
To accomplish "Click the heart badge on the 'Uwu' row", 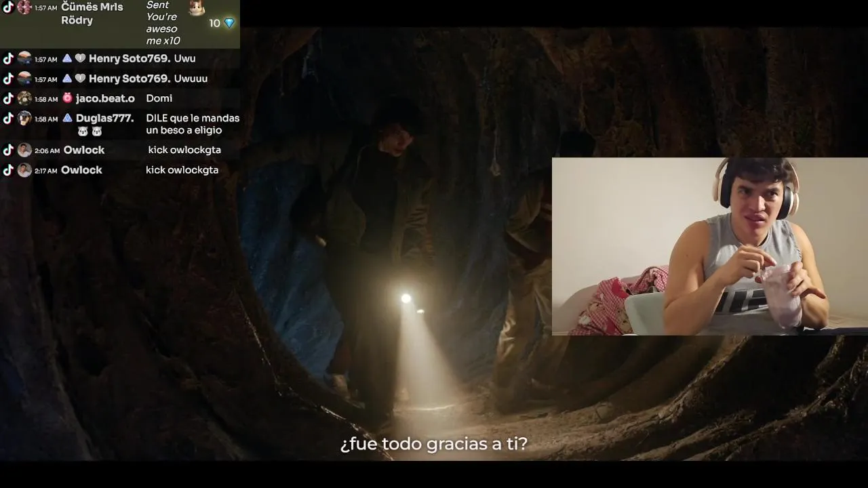I will point(80,58).
